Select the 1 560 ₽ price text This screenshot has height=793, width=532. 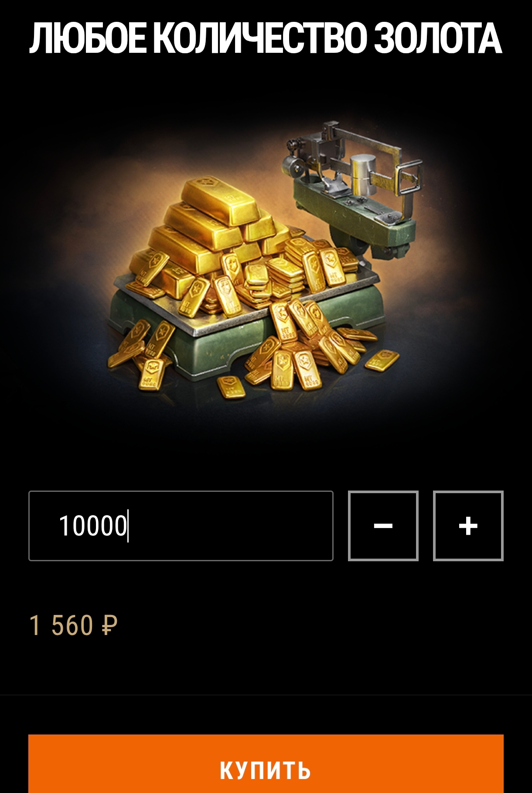click(73, 625)
